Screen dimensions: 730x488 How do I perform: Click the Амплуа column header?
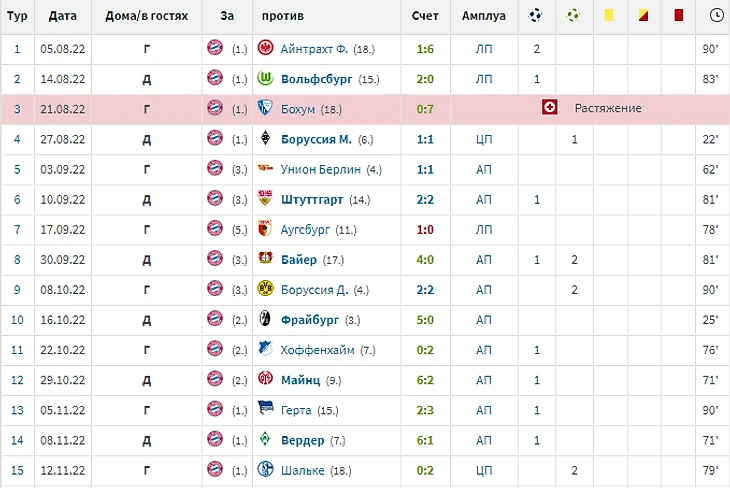pos(484,16)
